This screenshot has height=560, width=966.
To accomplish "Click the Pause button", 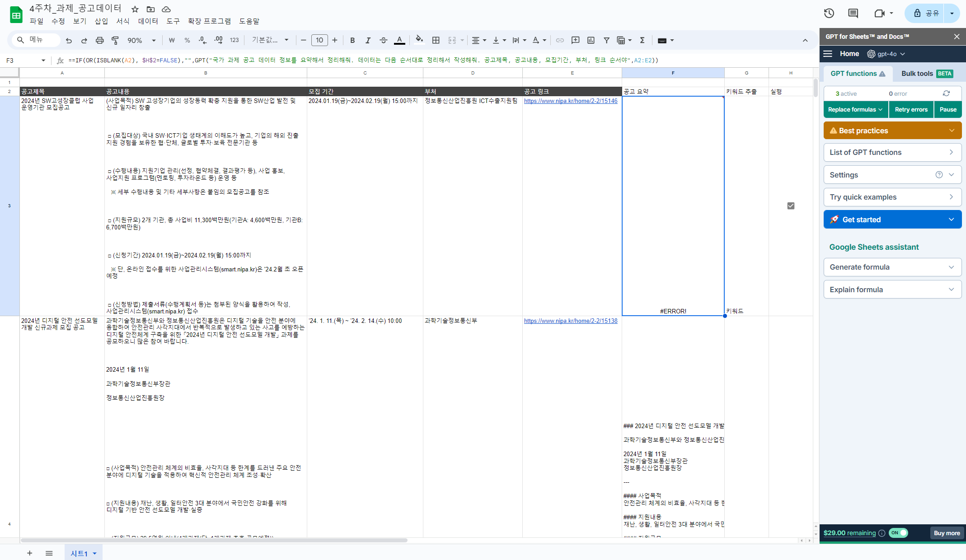I will point(948,109).
